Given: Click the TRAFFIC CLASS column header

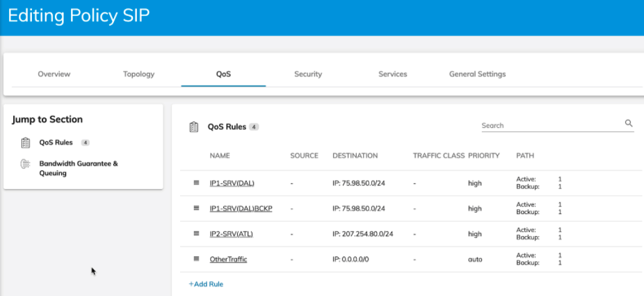Looking at the screenshot, I should (x=439, y=156).
